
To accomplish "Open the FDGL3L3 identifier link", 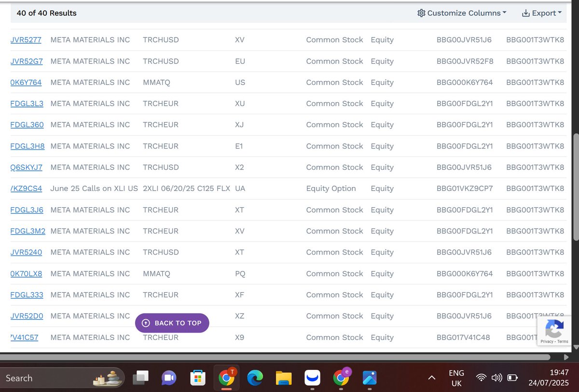I will (x=27, y=104).
